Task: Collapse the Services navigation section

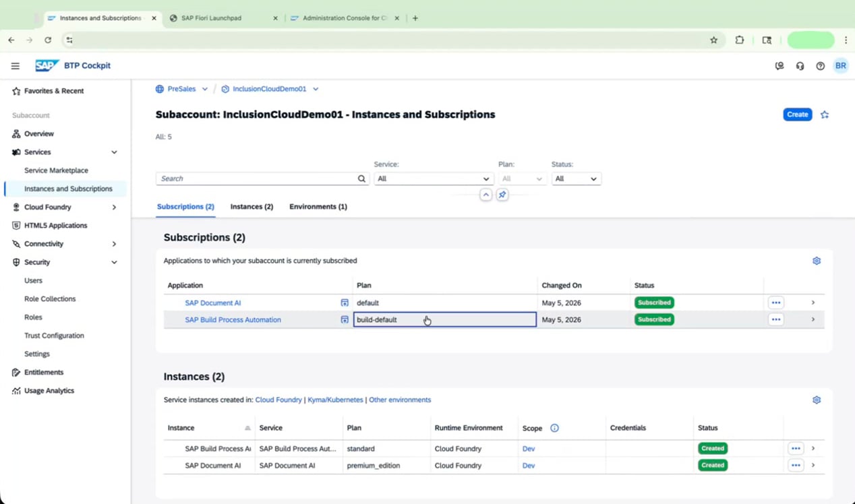Action: pos(114,152)
